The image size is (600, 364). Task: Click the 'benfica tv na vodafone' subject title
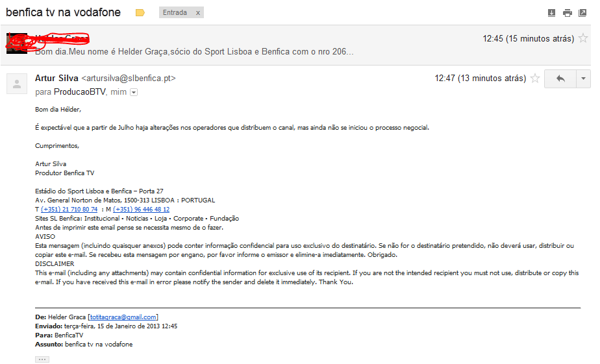(x=63, y=12)
